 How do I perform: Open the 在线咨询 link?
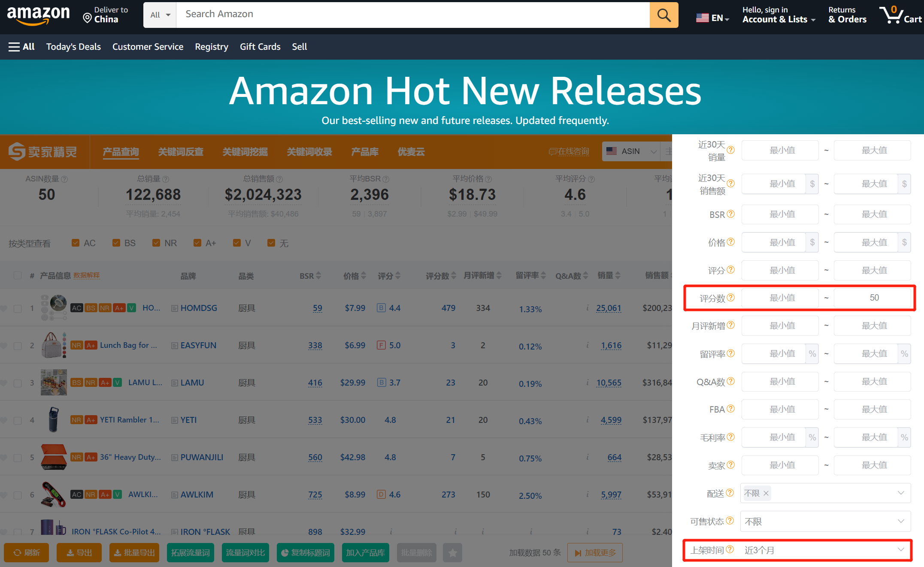click(x=569, y=151)
